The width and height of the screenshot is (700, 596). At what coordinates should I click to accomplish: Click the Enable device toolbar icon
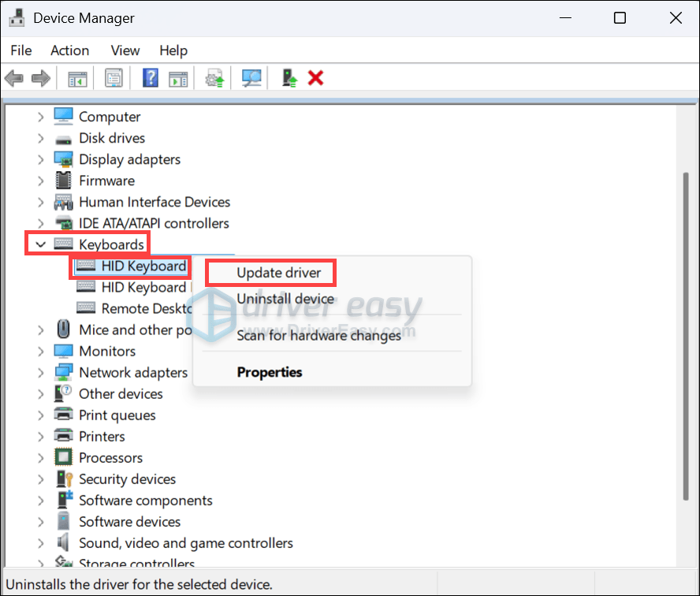click(289, 78)
